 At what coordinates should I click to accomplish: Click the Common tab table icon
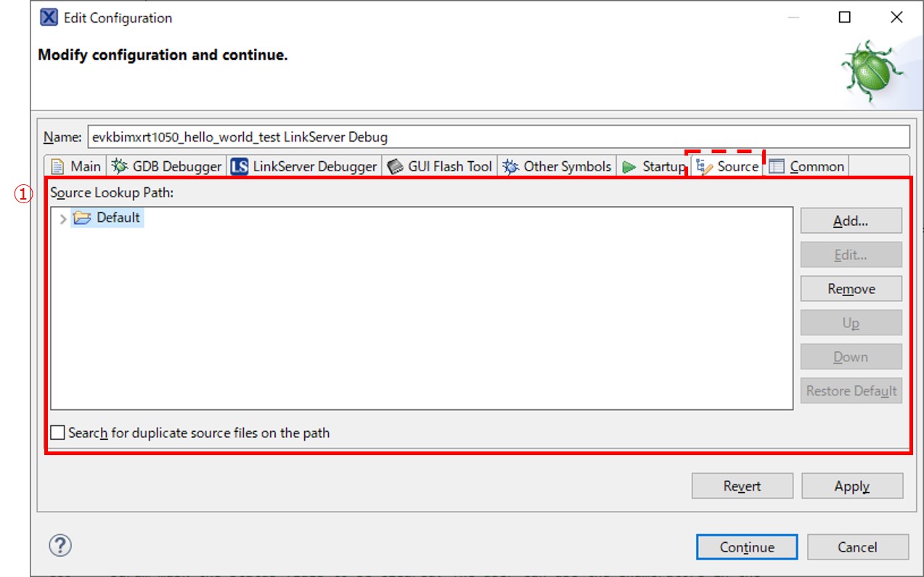coord(777,166)
